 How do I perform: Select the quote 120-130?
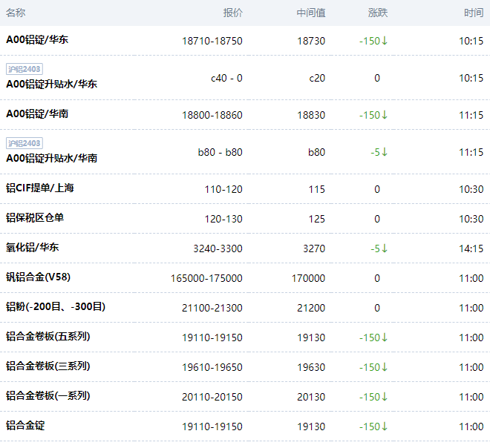[x=223, y=219]
